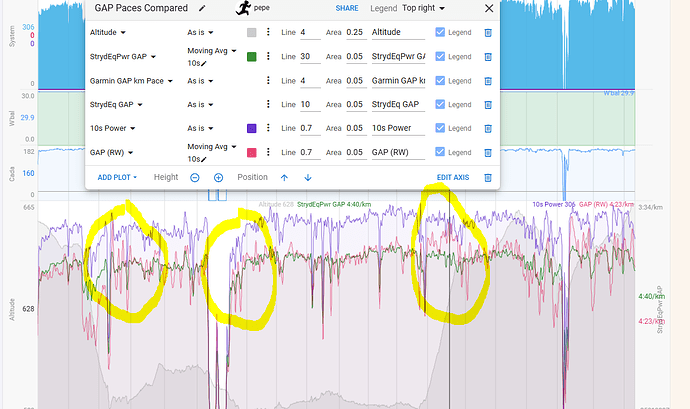Toggle Legend checkbox for 10s Power
The height and width of the screenshot is (409, 690).
pos(440,128)
